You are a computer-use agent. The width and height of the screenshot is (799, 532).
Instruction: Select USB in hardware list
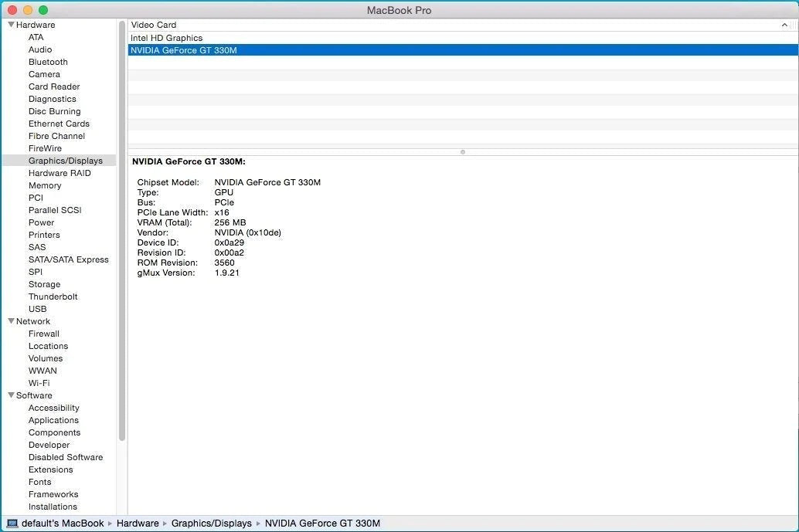point(37,309)
